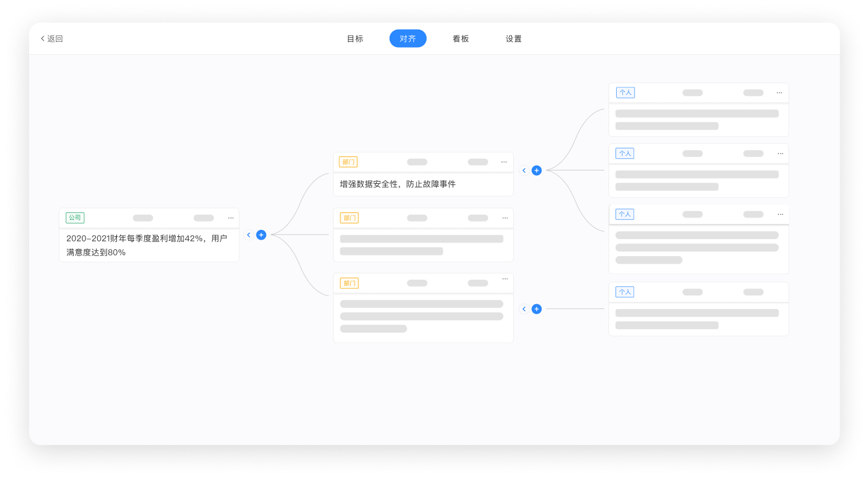Open the ... menu on the 增强数据安全性 card
This screenshot has height=480, width=868.
(x=504, y=162)
